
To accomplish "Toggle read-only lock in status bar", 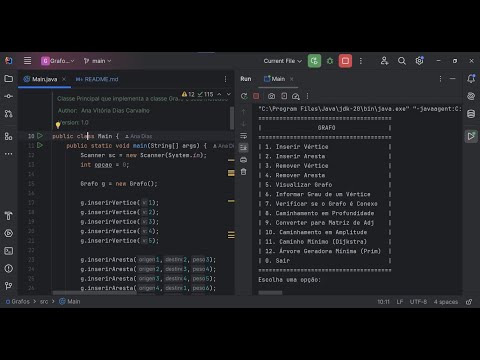I will coord(469,302).
